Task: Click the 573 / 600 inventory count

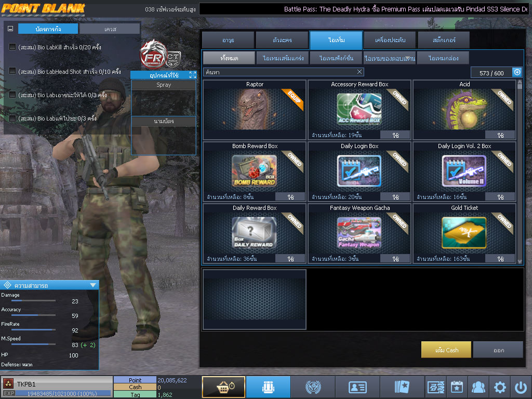Action: click(x=491, y=73)
